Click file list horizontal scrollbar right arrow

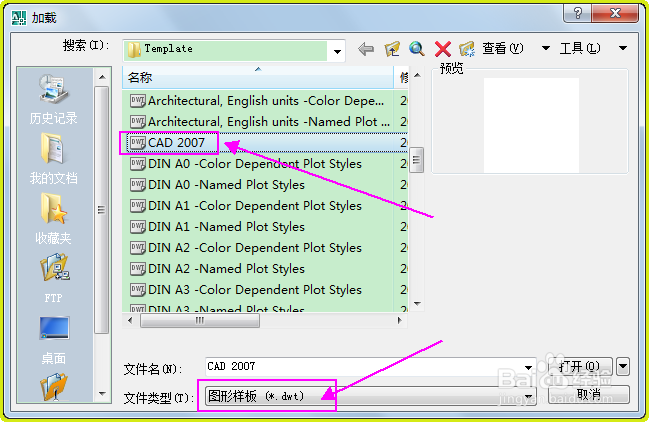[399, 320]
